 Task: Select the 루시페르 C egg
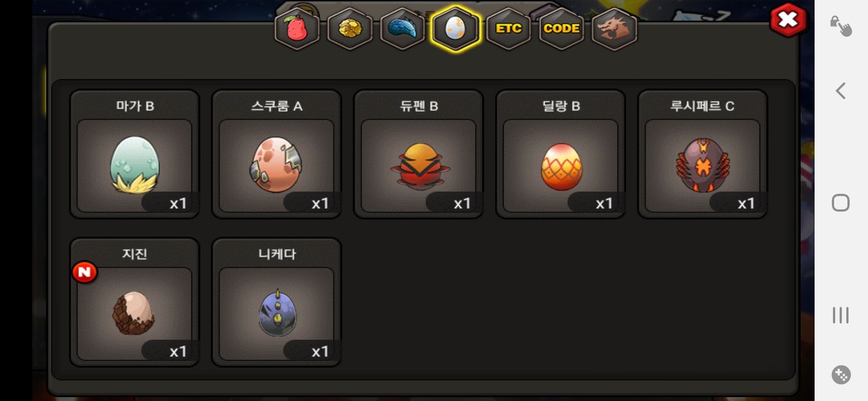(703, 154)
